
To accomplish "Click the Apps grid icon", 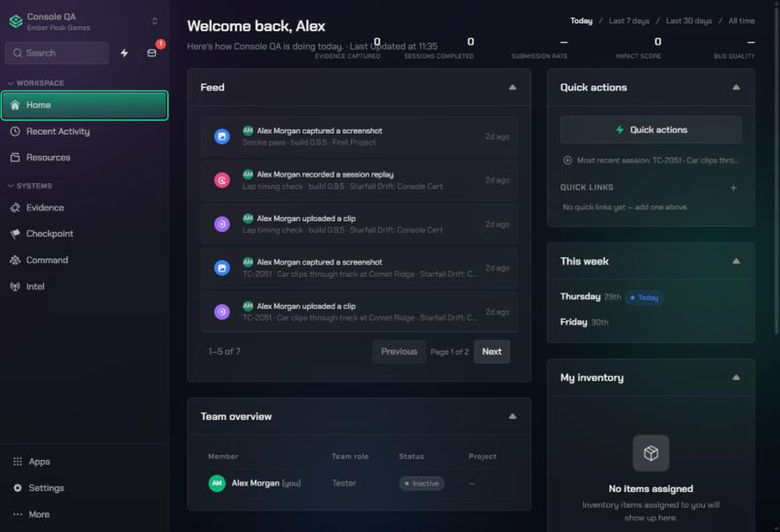I will [18, 462].
